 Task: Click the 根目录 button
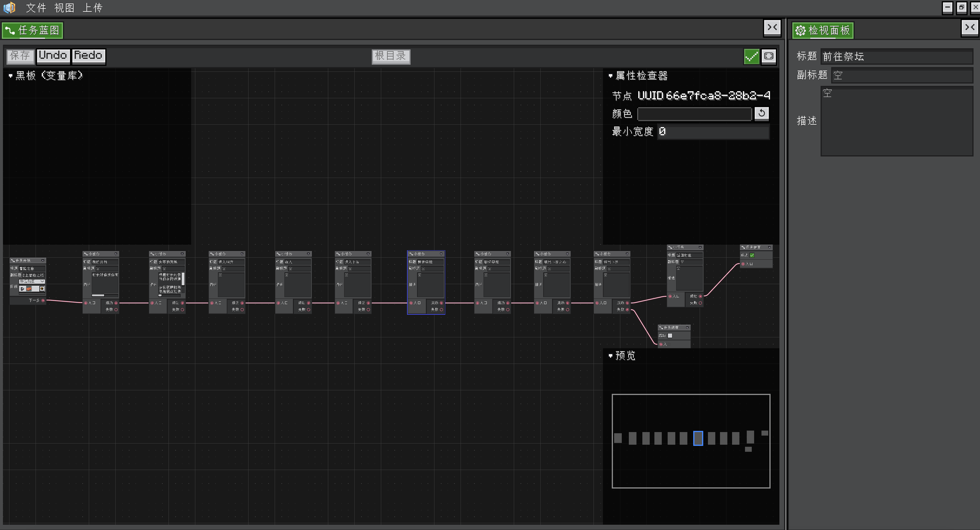[391, 56]
